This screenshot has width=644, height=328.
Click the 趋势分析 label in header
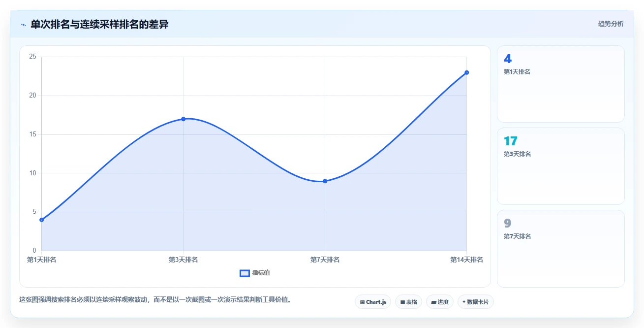611,24
